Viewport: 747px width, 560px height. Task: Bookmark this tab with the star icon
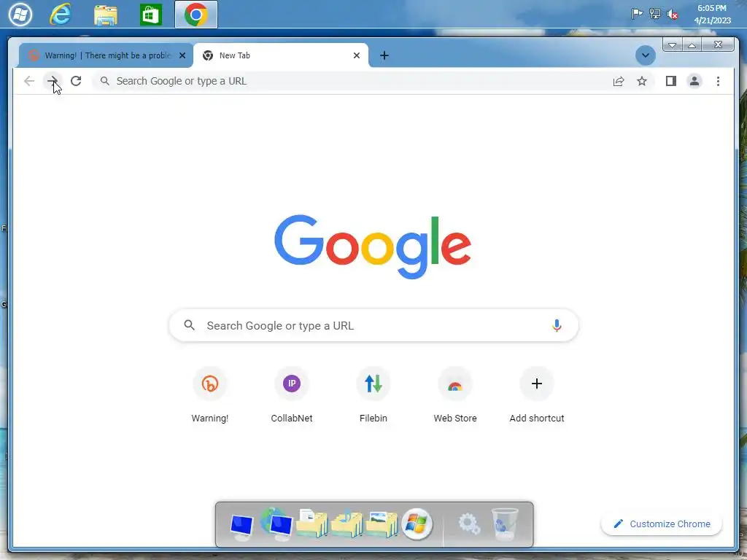coord(642,81)
